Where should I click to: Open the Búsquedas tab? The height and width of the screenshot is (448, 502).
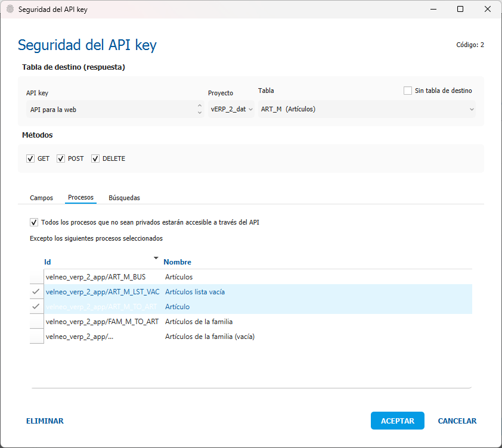124,198
